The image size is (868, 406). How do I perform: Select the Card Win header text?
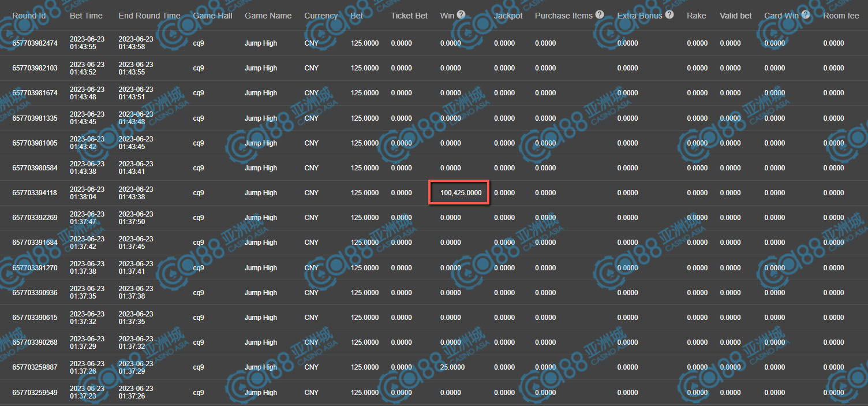click(x=781, y=16)
